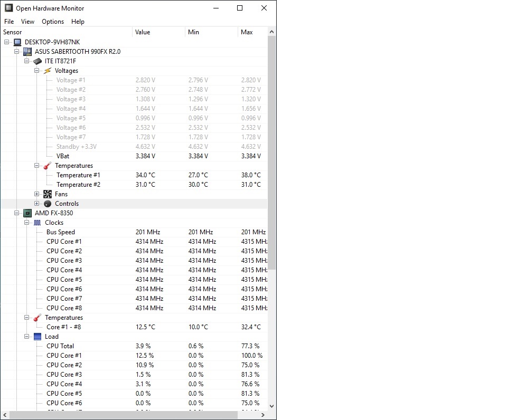Click the Sensor column header
The image size is (507, 420).
(67, 32)
